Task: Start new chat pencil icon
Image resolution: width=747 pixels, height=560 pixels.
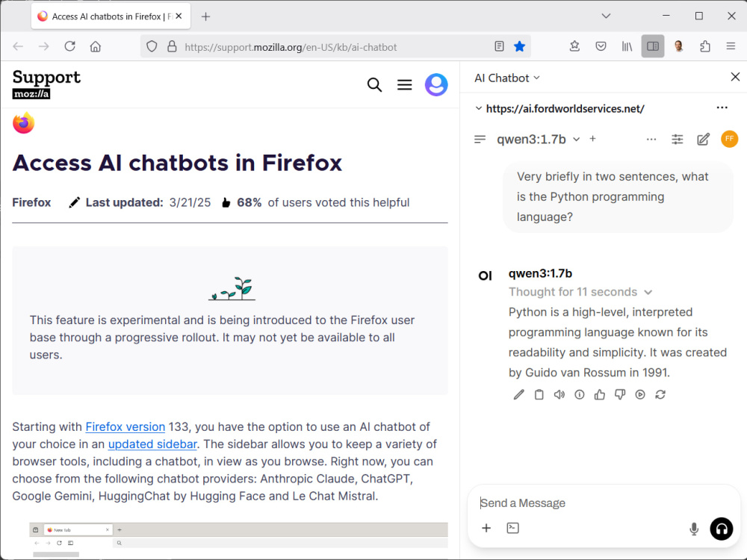Action: click(703, 139)
